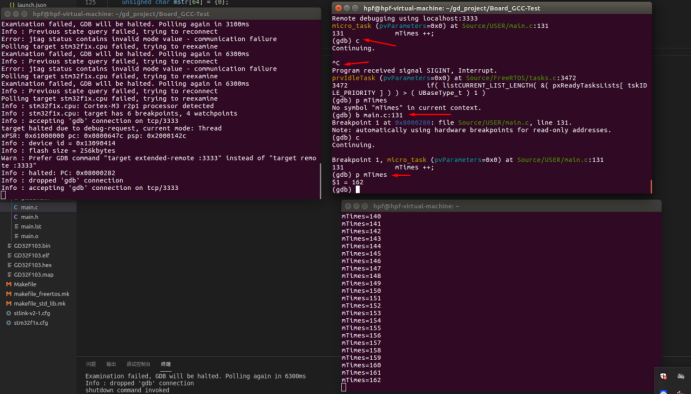
Task: Click the file icon next to main.lst
Action: coord(16,227)
